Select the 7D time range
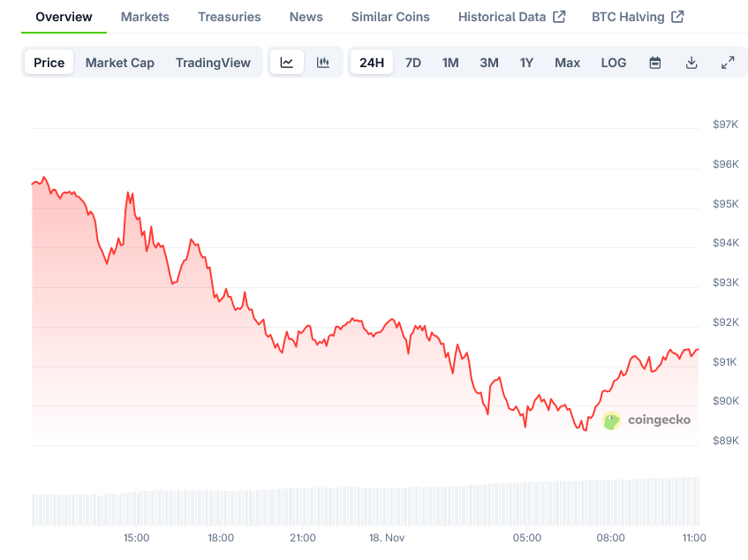Screen dimensions: 748x560 pos(412,63)
